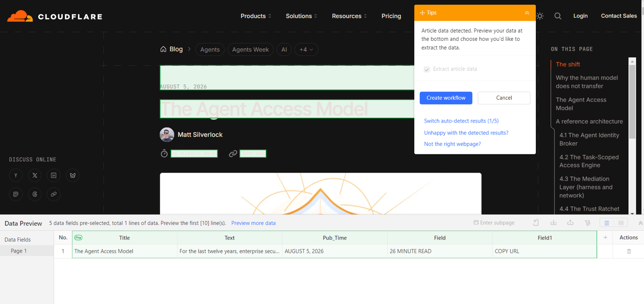Jump to The Agent Access Model section
644x304 pixels.
coord(581,104)
